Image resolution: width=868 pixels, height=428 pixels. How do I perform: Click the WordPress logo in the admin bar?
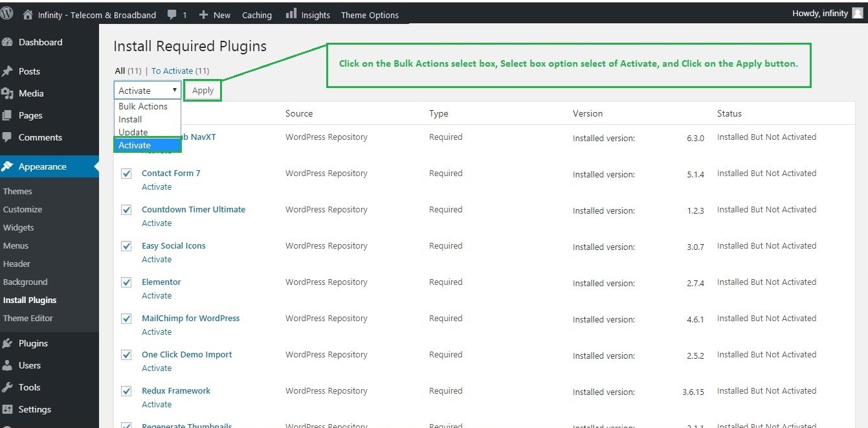coord(7,14)
